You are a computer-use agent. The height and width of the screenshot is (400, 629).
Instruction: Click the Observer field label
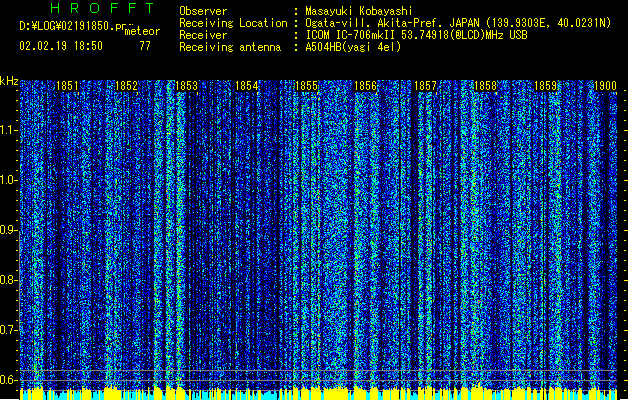pyautogui.click(x=203, y=11)
